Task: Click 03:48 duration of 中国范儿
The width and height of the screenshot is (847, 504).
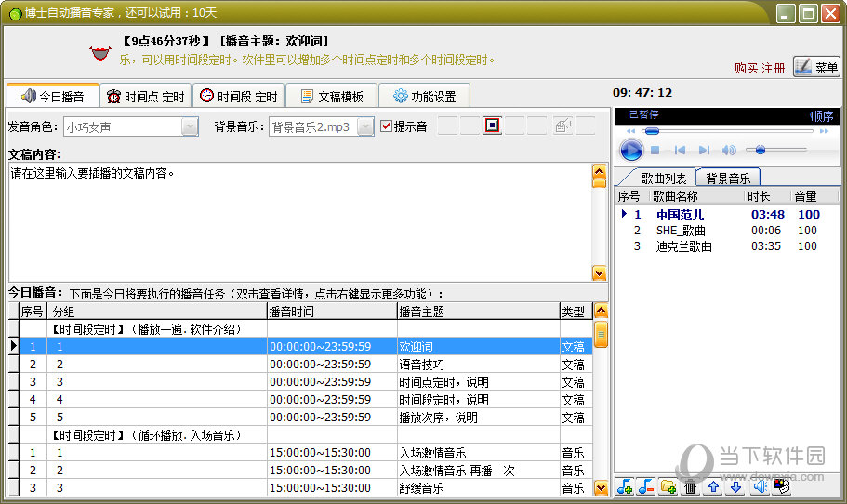Action: point(768,215)
